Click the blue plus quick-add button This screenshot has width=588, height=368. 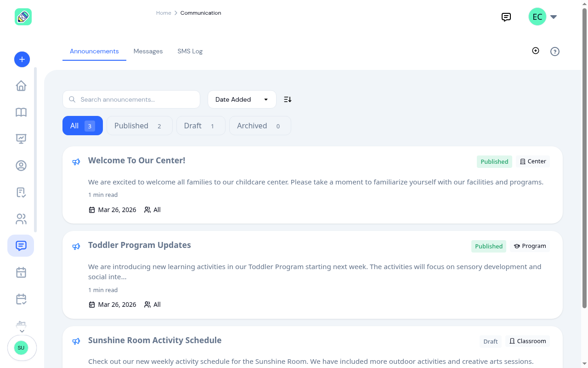(22, 59)
